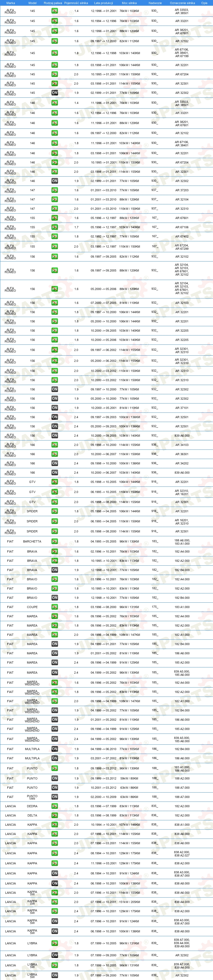213x980 pixels.
Task: Click the engine code AR 37203
Action: coord(182,190)
